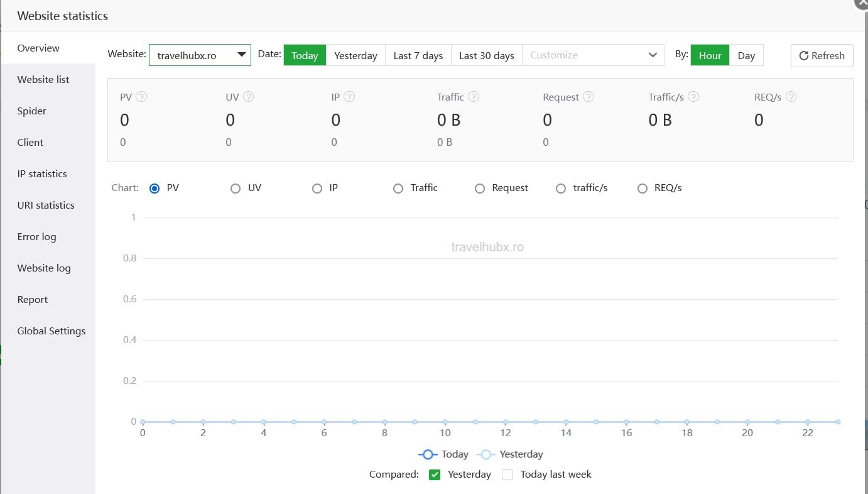The image size is (868, 494).
Task: Select the Traffic chart radio button
Action: [x=398, y=189]
